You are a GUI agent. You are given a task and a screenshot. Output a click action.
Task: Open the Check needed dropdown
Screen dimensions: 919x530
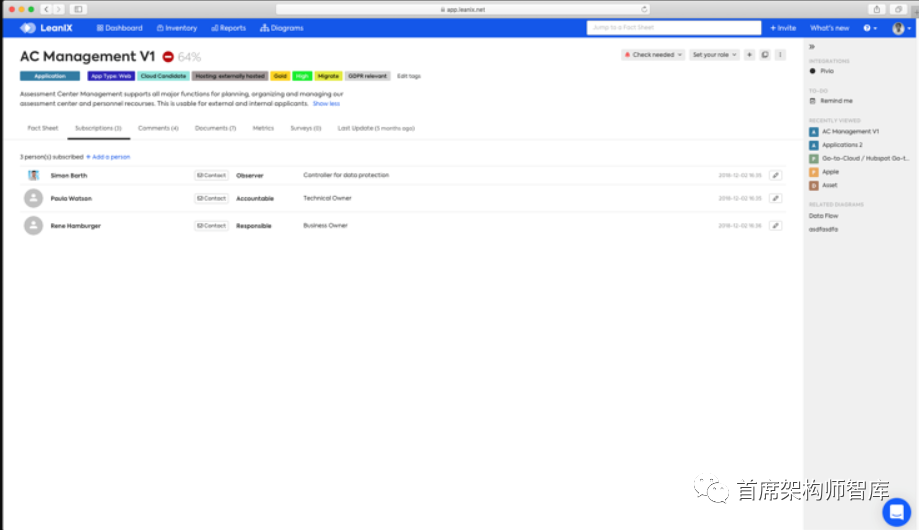point(653,55)
